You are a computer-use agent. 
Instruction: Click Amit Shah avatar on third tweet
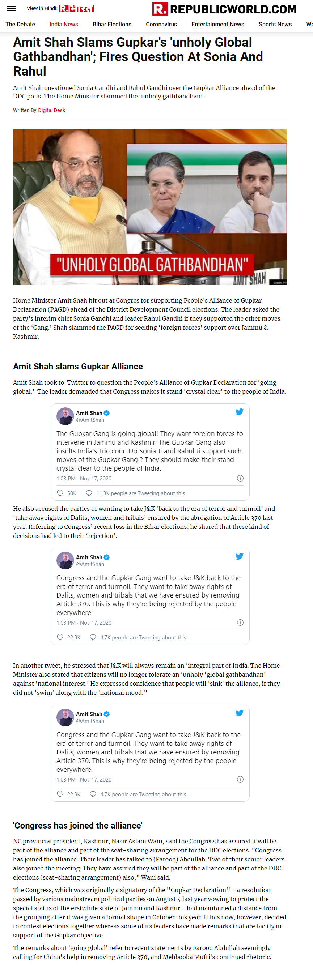(65, 717)
